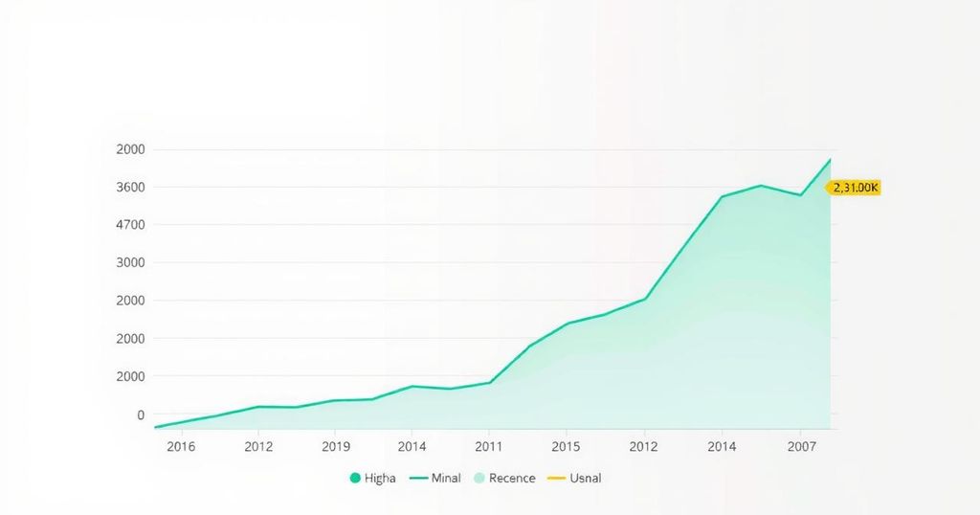Click the 2015 x-axis label
The image size is (980, 515).
click(566, 446)
